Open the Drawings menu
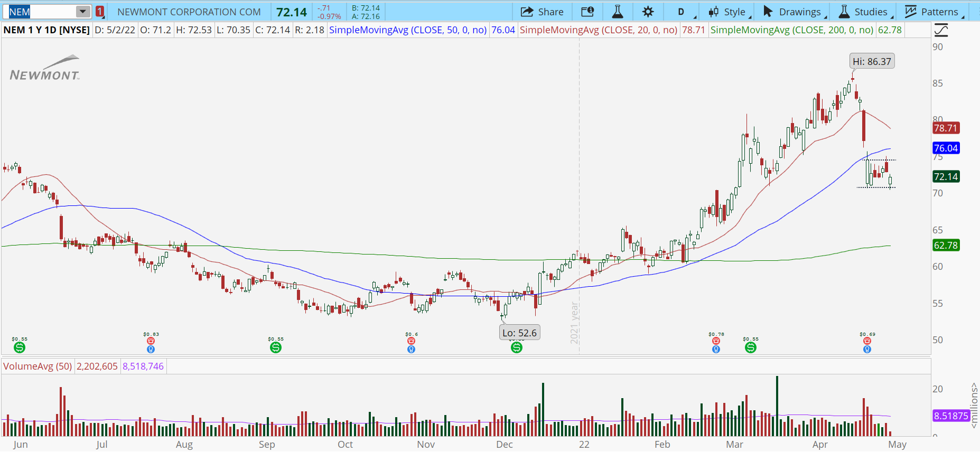 click(x=794, y=12)
